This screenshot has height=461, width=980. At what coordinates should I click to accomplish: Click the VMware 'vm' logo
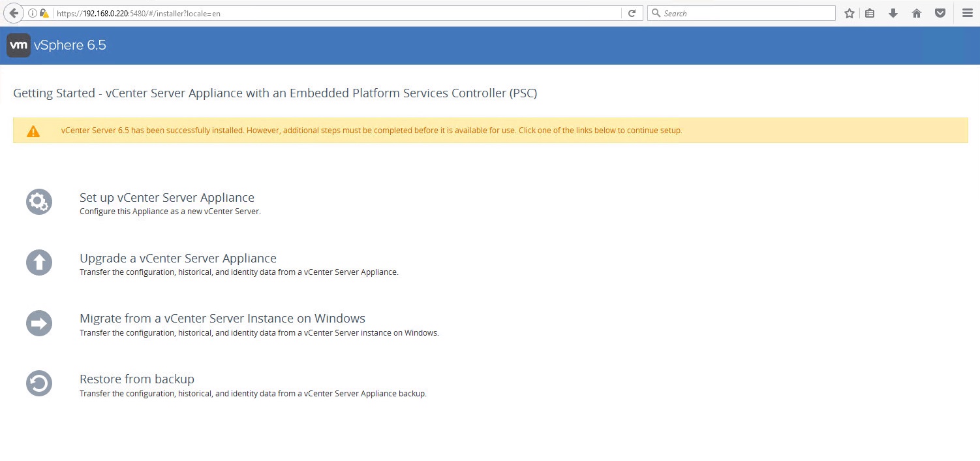18,45
